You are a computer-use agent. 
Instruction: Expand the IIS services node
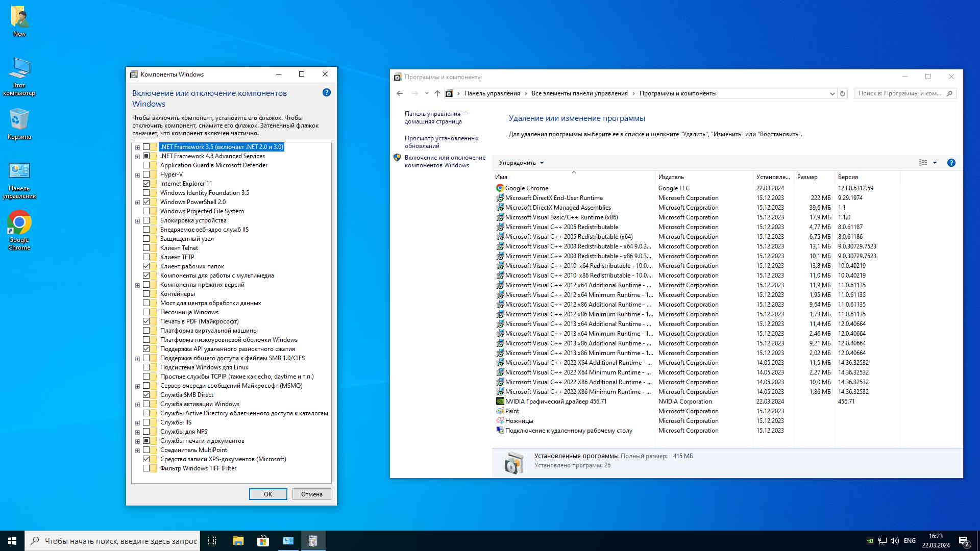click(x=137, y=423)
